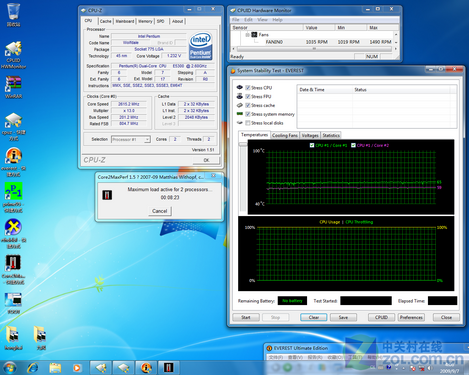
Task: Enable Stress local disks checkbox
Action: click(248, 123)
